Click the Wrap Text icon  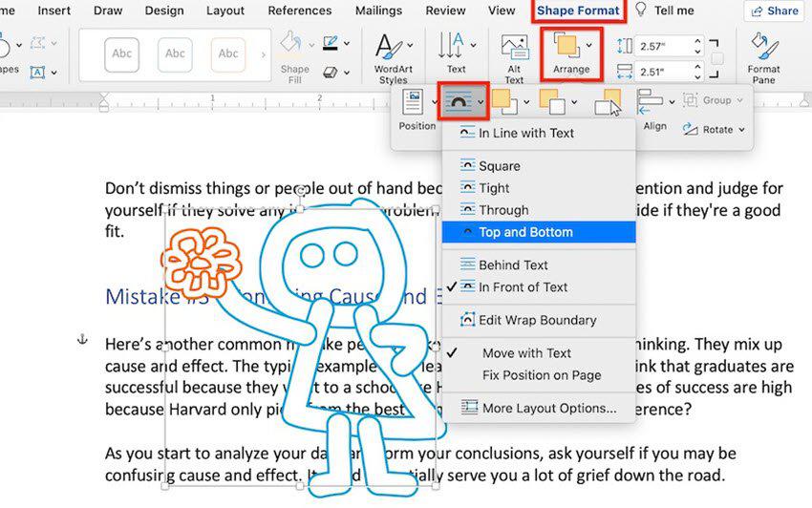pyautogui.click(x=458, y=101)
